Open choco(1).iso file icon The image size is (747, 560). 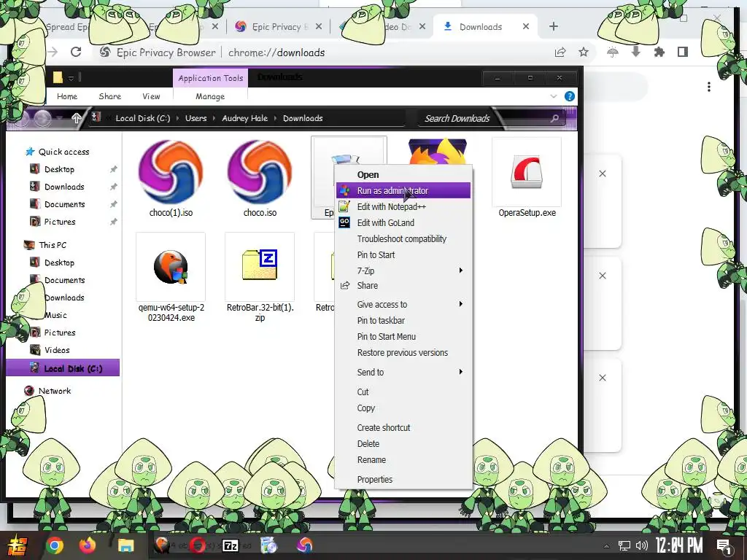click(171, 172)
